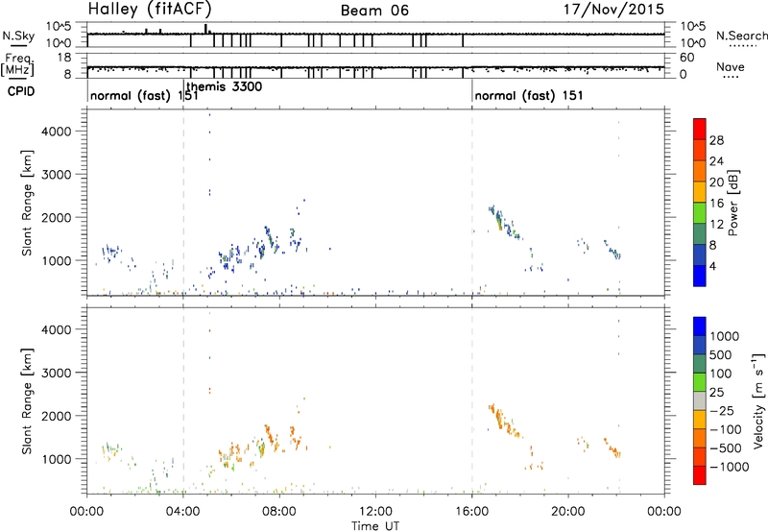Viewport: 768px width, 532px height.
Task: Click the velocity echo cluster near 22:00 UT
Action: coord(612,448)
